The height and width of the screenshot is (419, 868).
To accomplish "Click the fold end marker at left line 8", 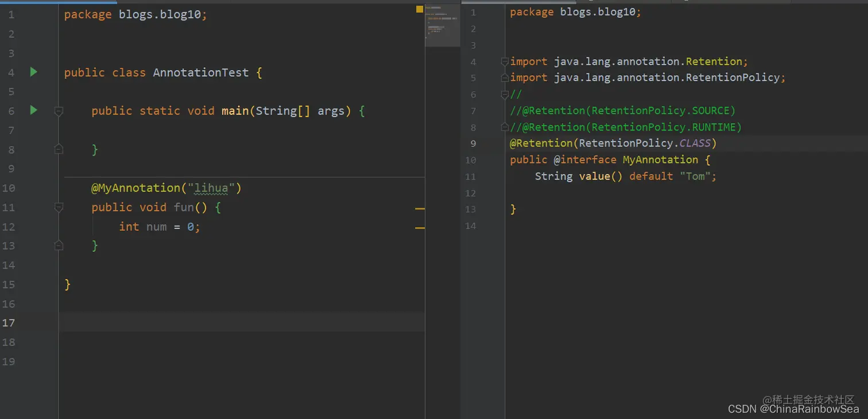I will 59,149.
